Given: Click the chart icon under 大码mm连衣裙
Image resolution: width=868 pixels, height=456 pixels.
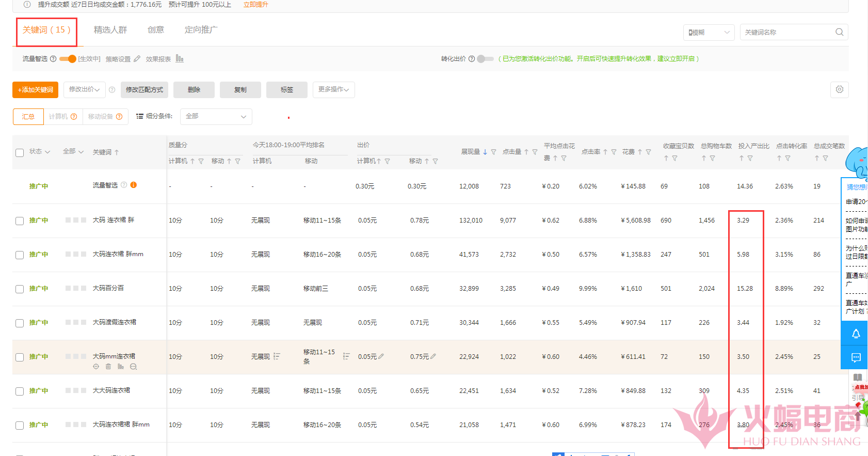Looking at the screenshot, I should (121, 367).
